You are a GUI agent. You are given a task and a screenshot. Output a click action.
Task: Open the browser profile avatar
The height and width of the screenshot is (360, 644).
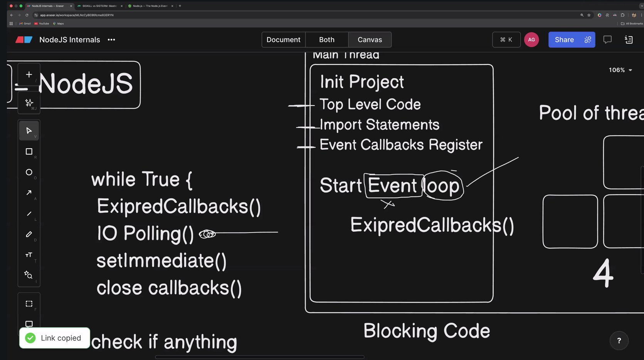point(634,15)
